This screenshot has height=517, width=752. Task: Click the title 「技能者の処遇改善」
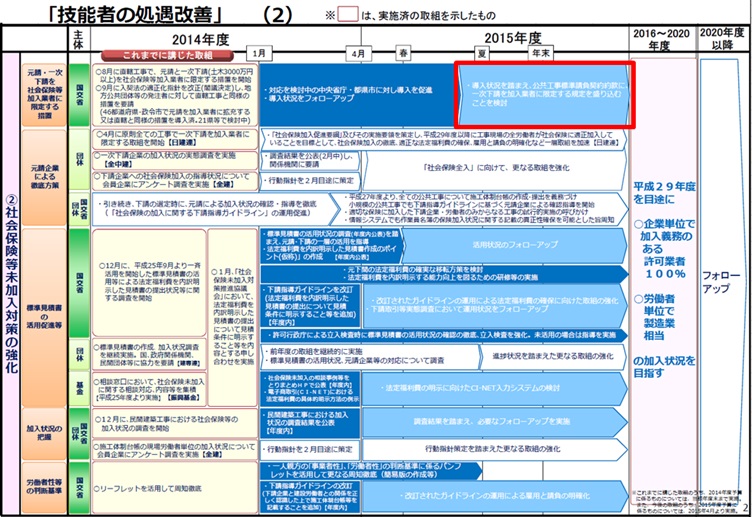pos(136,14)
